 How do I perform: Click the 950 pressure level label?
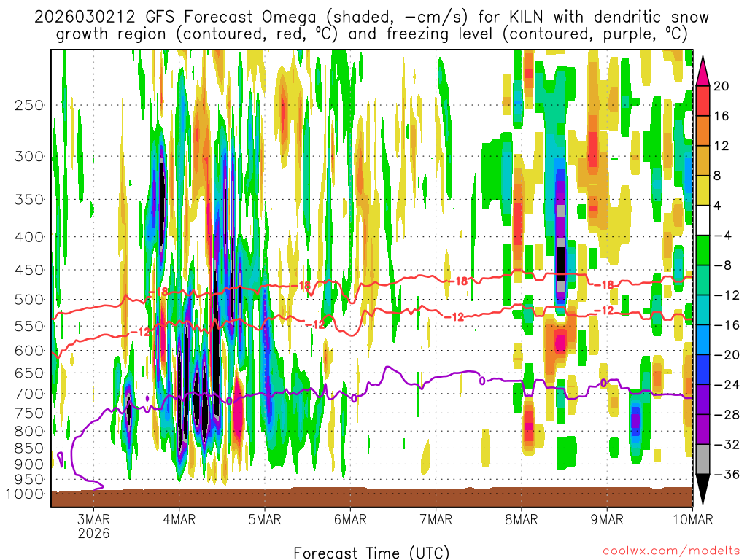29,480
